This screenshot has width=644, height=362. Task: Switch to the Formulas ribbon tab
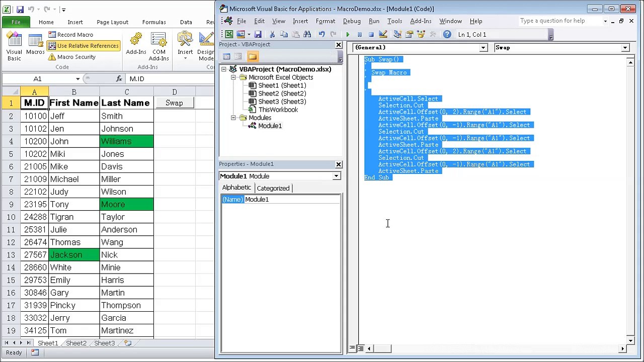[154, 22]
